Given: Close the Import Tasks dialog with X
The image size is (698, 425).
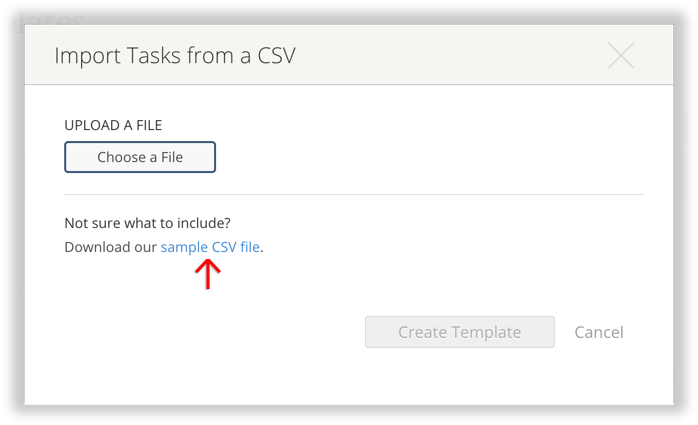Looking at the screenshot, I should [x=621, y=56].
